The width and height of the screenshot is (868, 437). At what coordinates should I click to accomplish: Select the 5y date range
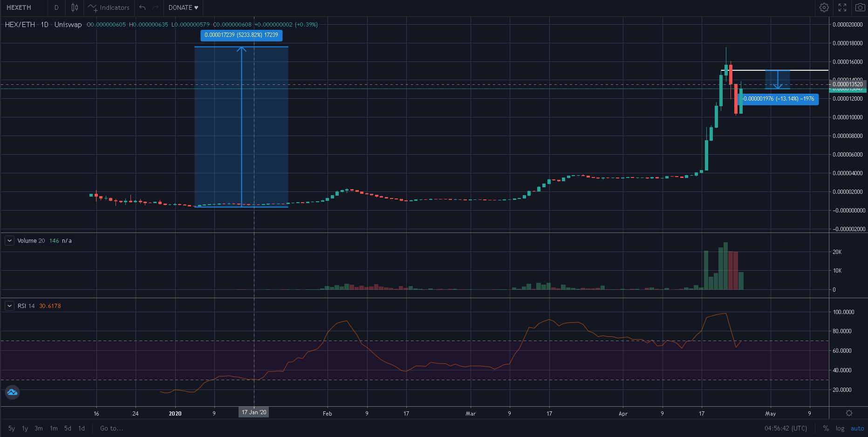(x=12, y=428)
